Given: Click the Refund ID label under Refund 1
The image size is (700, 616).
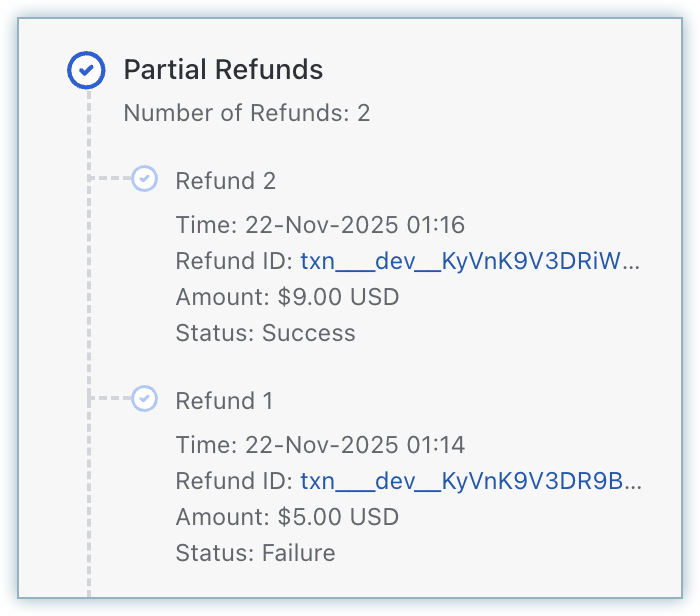Looking at the screenshot, I should point(234,482).
